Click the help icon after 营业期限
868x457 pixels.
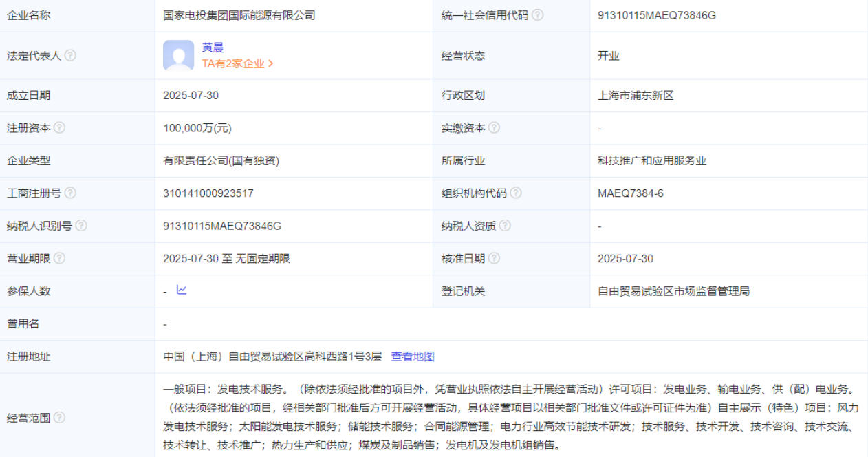click(59, 259)
